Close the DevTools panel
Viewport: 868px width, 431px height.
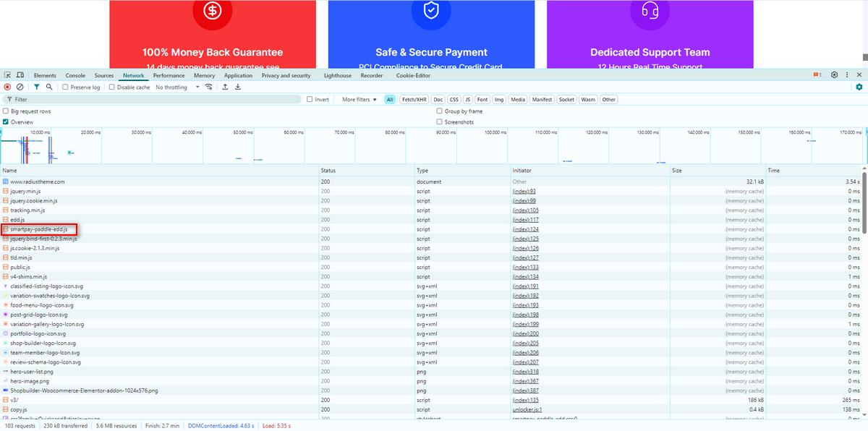coord(859,75)
